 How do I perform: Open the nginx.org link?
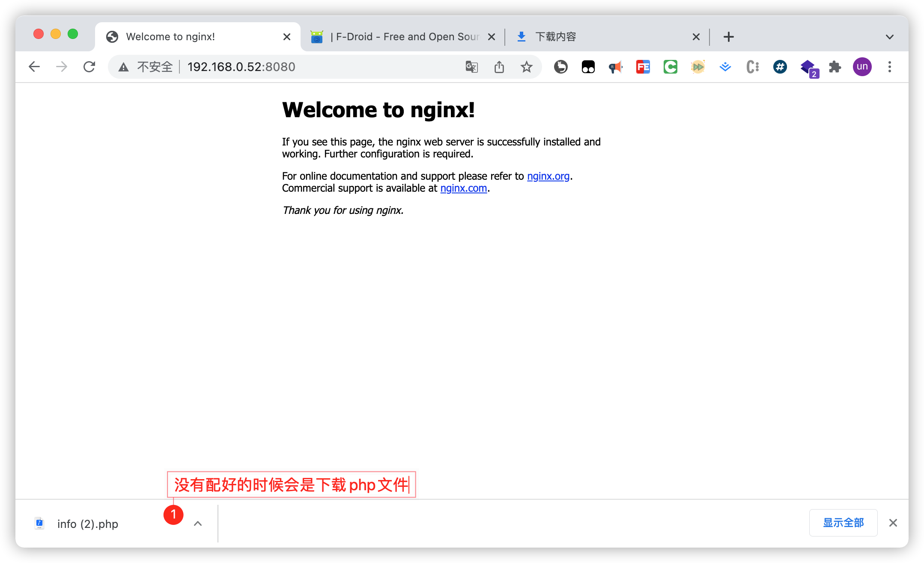(548, 176)
